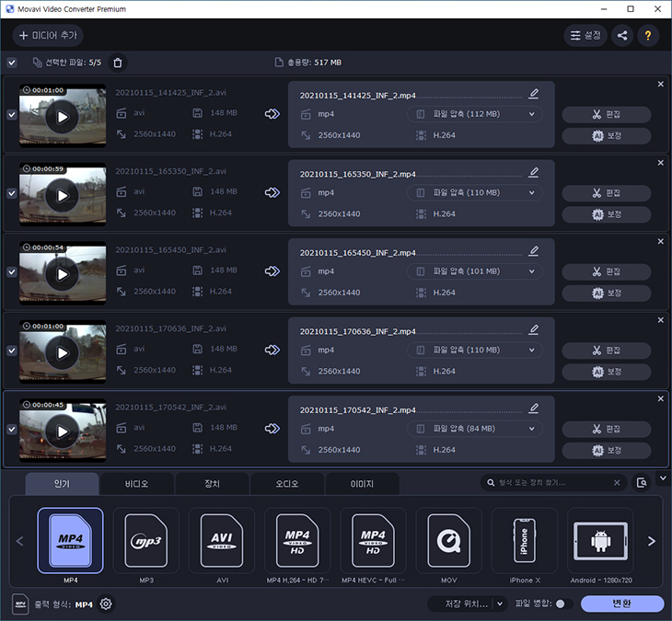Remove file 20210115_165350_INF_2.avi with its X
Image resolution: width=672 pixels, height=621 pixels.
[x=660, y=163]
